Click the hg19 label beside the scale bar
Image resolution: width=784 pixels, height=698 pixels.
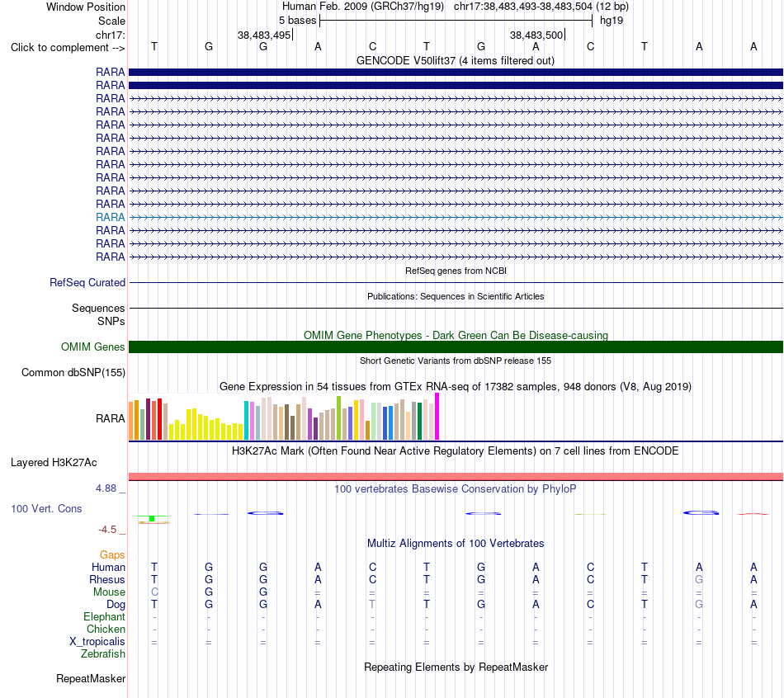(x=612, y=21)
